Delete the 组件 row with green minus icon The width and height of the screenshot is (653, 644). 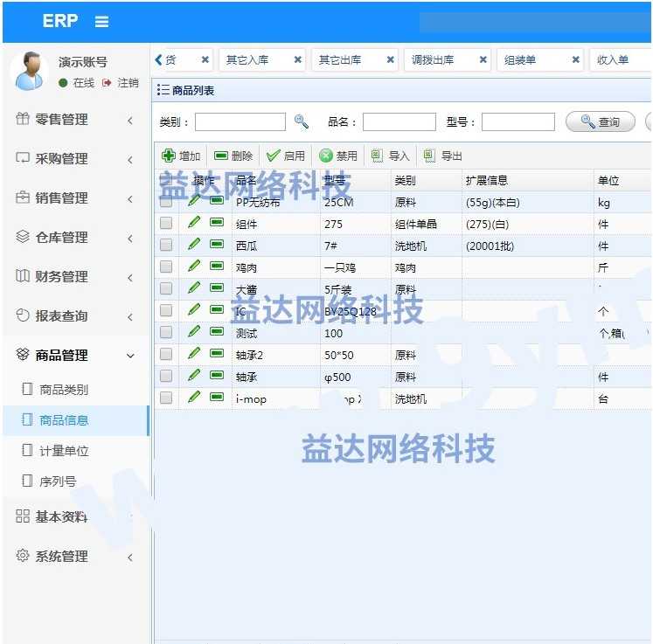point(217,222)
